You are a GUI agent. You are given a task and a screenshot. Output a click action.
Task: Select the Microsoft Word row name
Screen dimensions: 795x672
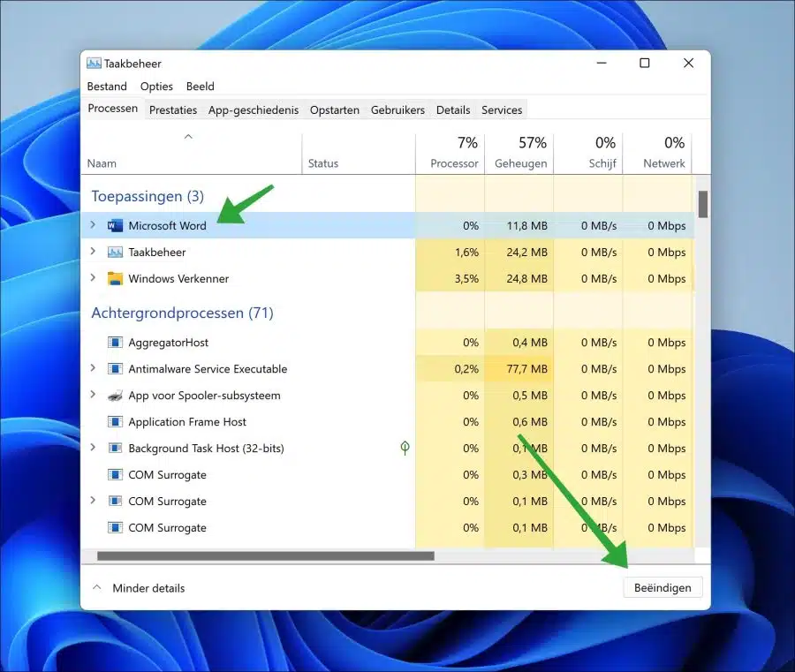point(167,225)
